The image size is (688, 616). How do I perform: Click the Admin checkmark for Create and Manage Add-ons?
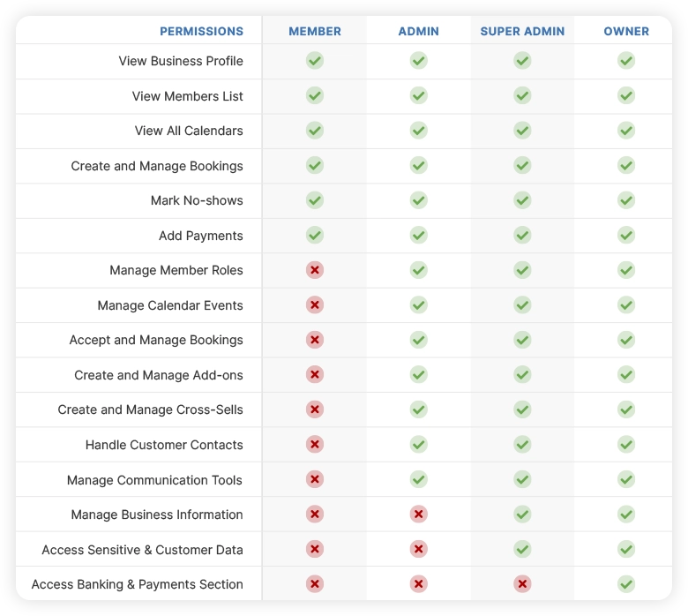coord(419,374)
